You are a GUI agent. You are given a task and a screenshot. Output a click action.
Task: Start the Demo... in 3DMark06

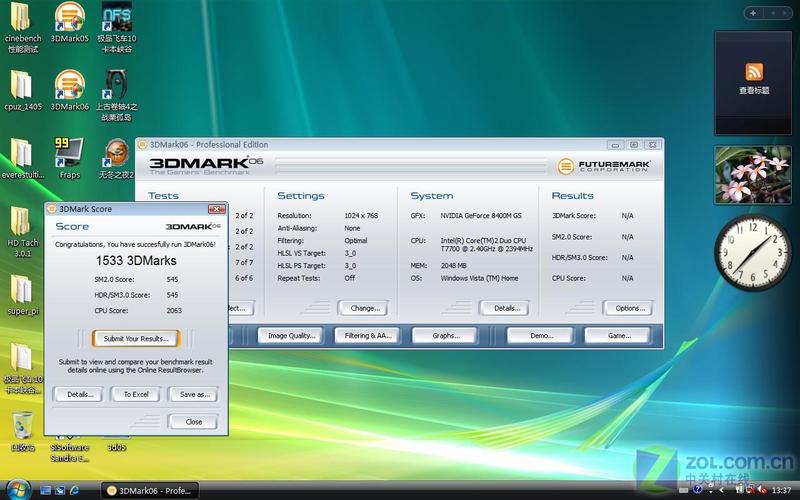pos(541,336)
